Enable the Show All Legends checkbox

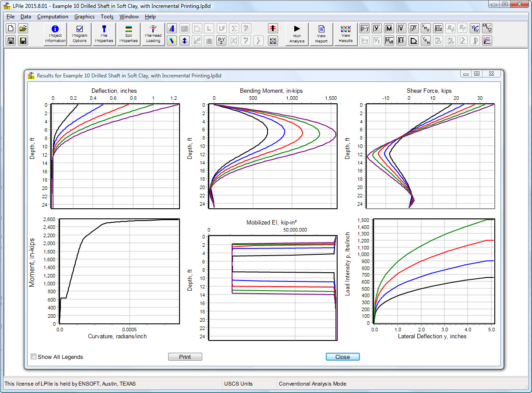coord(34,357)
